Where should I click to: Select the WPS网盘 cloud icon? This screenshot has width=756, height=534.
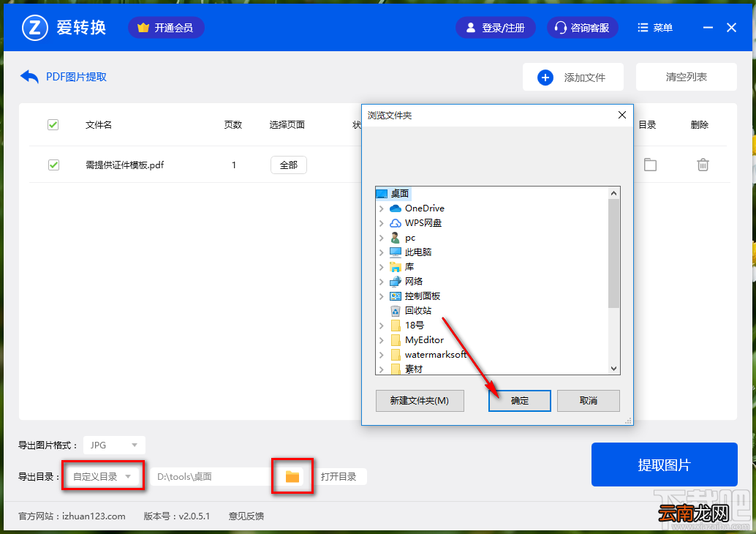click(x=396, y=223)
